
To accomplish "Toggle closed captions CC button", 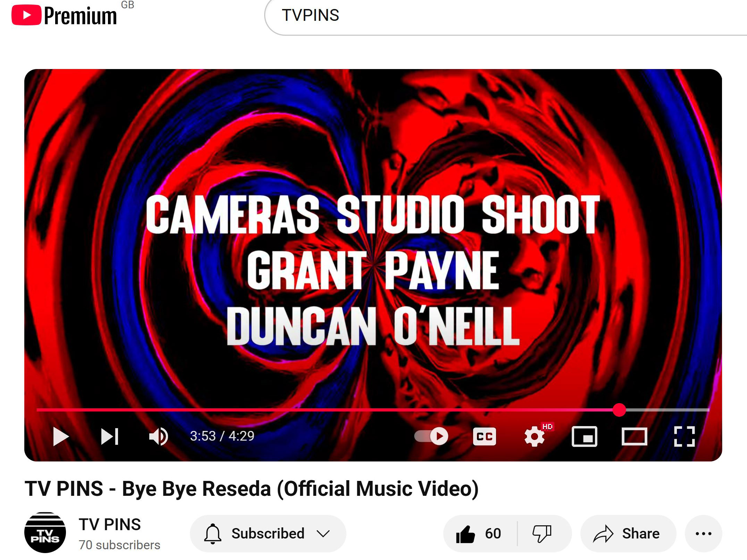I will (x=484, y=436).
